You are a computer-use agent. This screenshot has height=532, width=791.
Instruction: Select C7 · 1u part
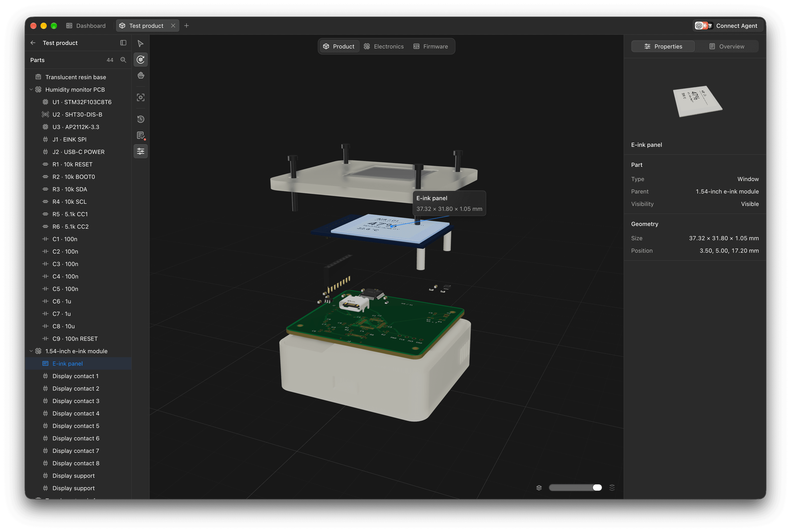(x=78, y=314)
